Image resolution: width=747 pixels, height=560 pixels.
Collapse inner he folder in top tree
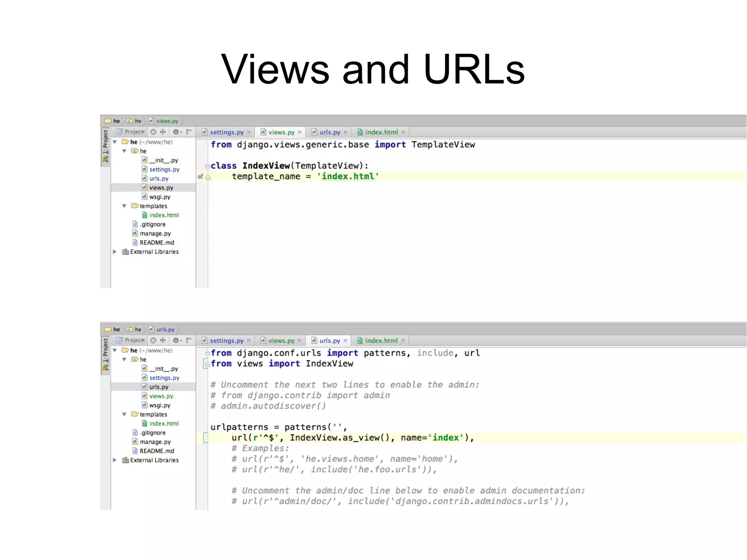[124, 151]
